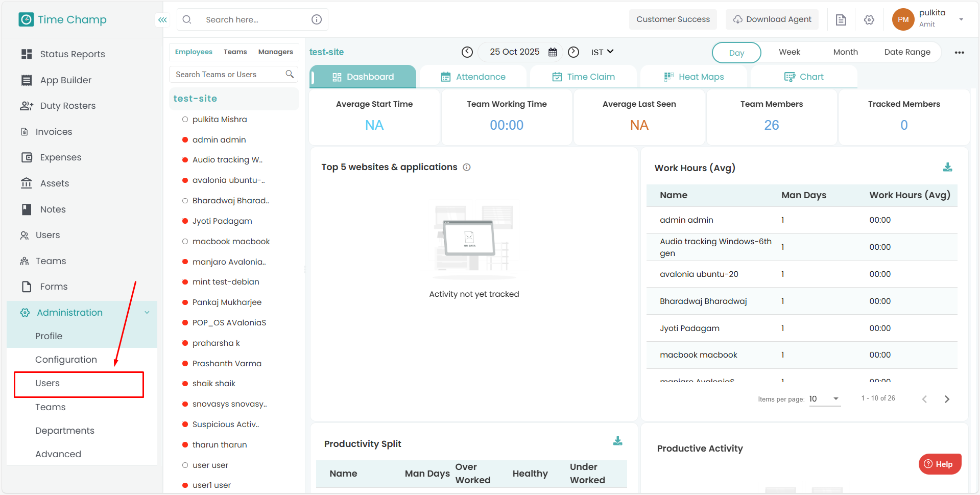Switch to Week view

[789, 52]
